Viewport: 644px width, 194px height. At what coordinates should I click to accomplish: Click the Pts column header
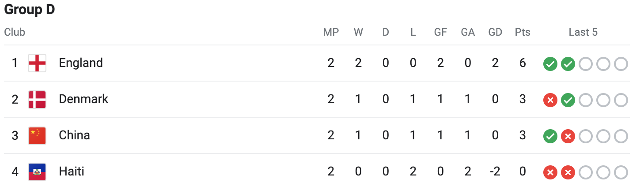523,32
